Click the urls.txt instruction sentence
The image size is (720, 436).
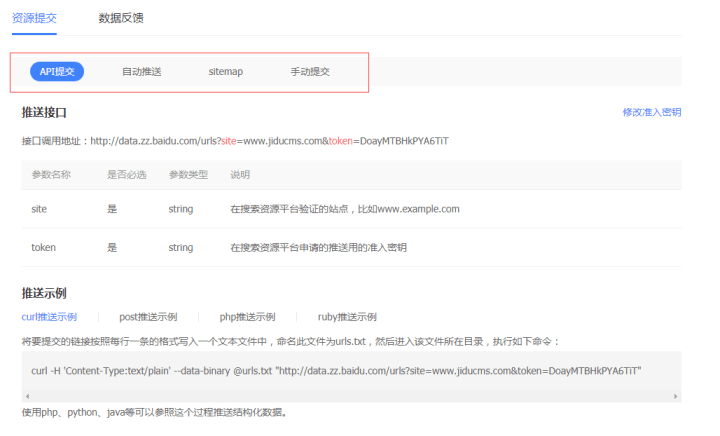pos(291,342)
